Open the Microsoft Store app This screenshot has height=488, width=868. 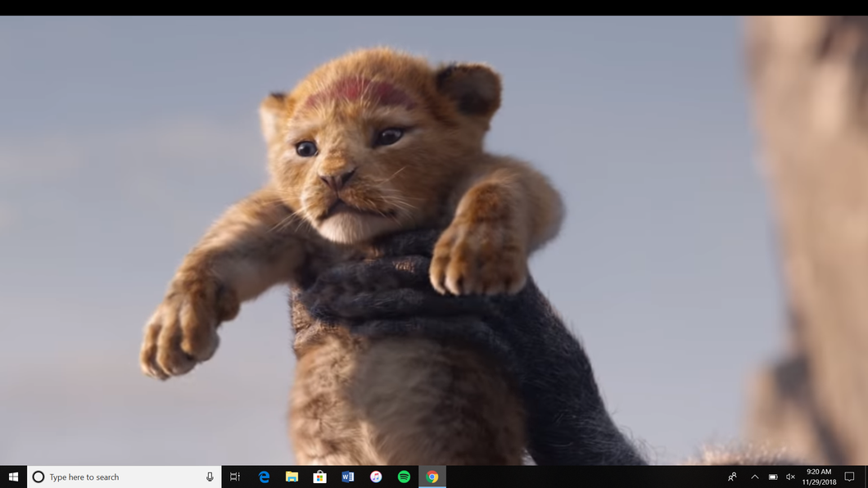[319, 477]
